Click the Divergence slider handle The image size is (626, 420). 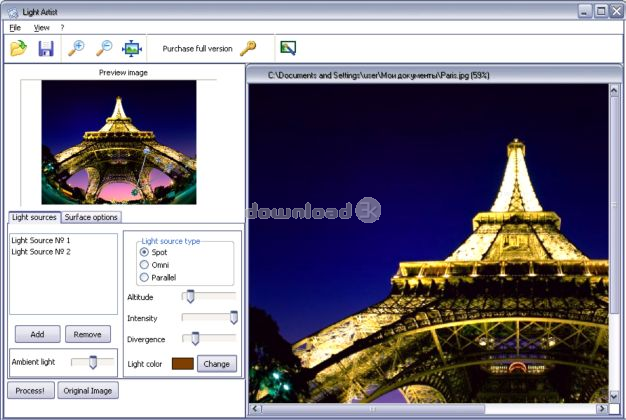195,339
